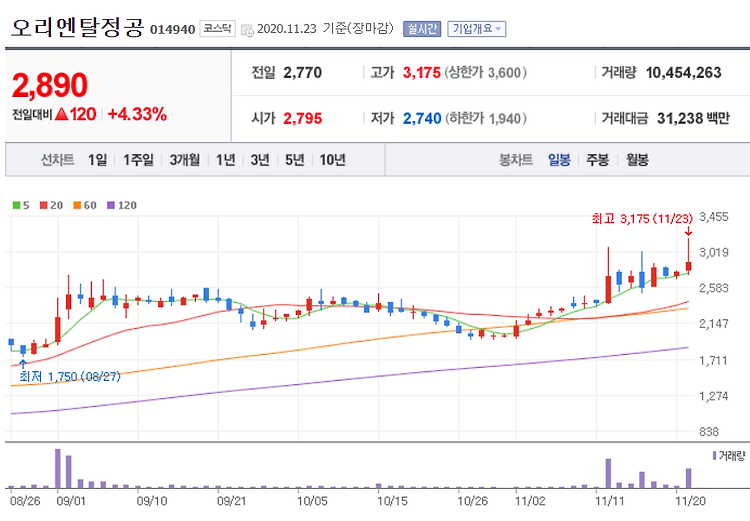Show the 3년 line chart
Viewport: 750px width, 521px height.
[260, 160]
